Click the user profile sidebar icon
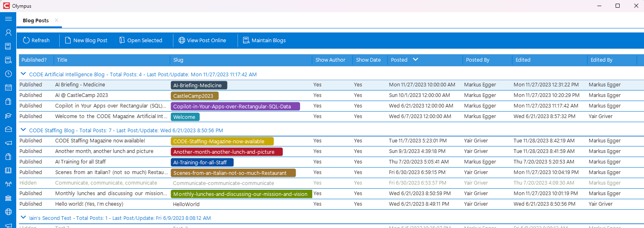Screen dimensions: 644x228 click(8, 32)
